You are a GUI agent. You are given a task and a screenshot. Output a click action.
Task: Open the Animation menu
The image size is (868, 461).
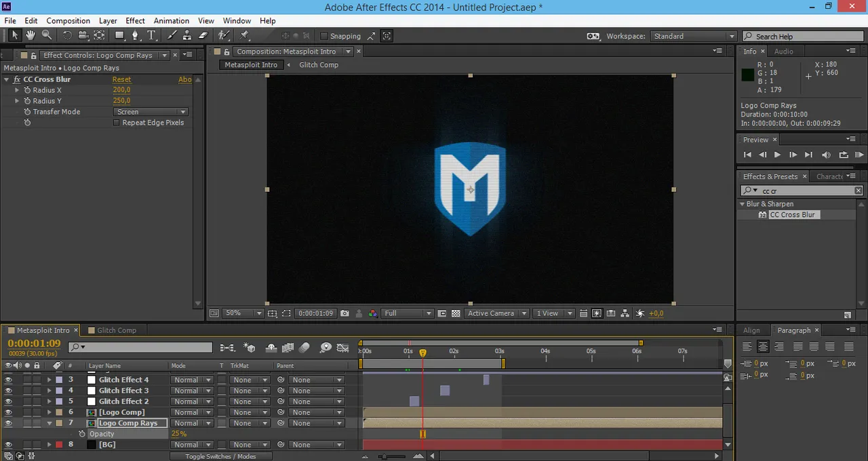click(x=172, y=21)
